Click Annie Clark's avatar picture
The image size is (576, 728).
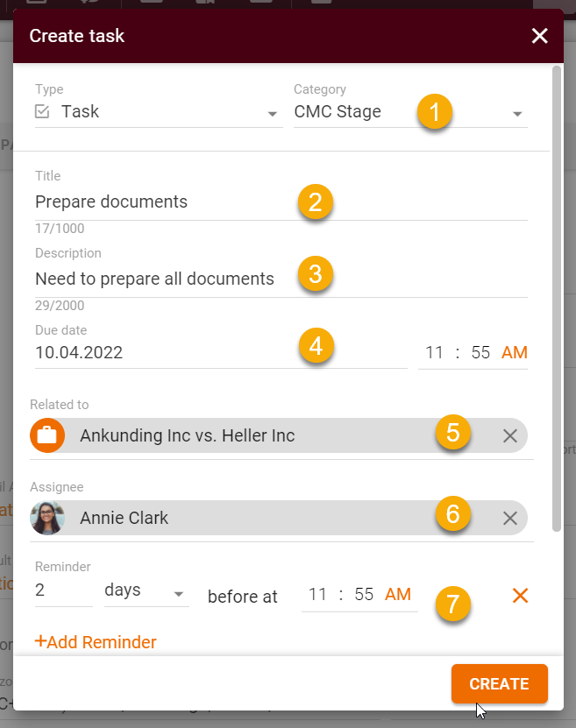[47, 518]
